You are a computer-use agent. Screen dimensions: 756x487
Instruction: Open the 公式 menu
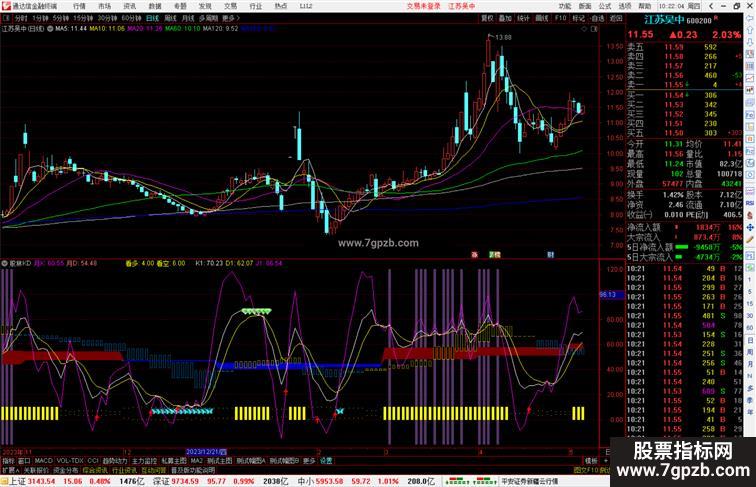click(605, 6)
